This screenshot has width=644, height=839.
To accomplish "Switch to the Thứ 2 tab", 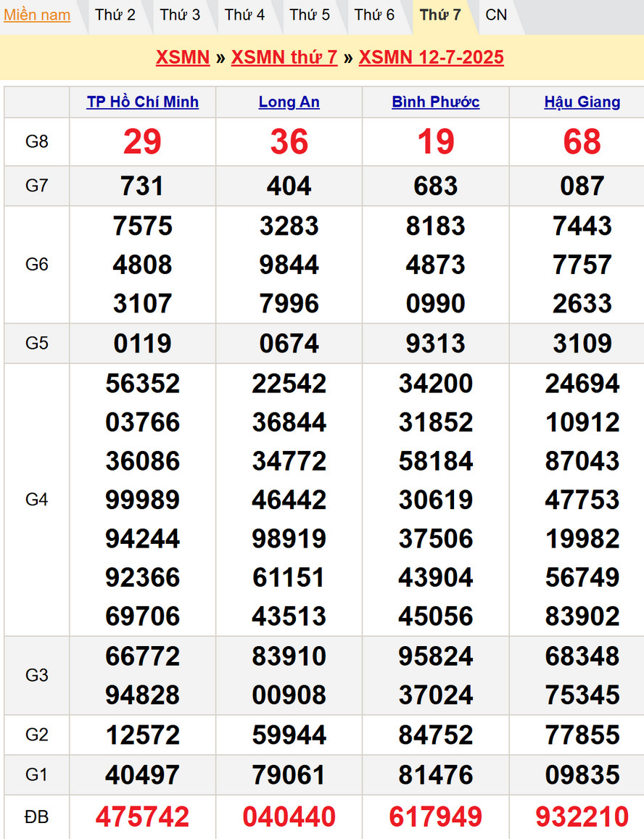I will pyautogui.click(x=115, y=15).
